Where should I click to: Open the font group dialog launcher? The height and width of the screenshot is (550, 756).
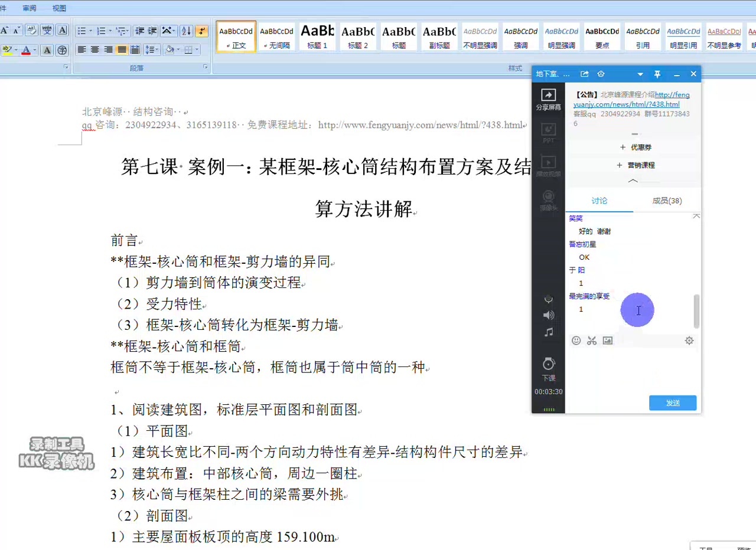pyautogui.click(x=66, y=68)
